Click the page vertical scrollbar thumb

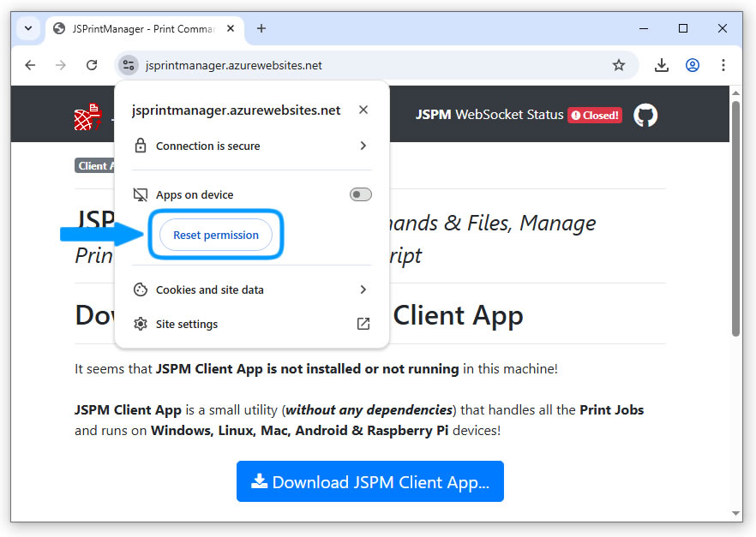pos(735,218)
